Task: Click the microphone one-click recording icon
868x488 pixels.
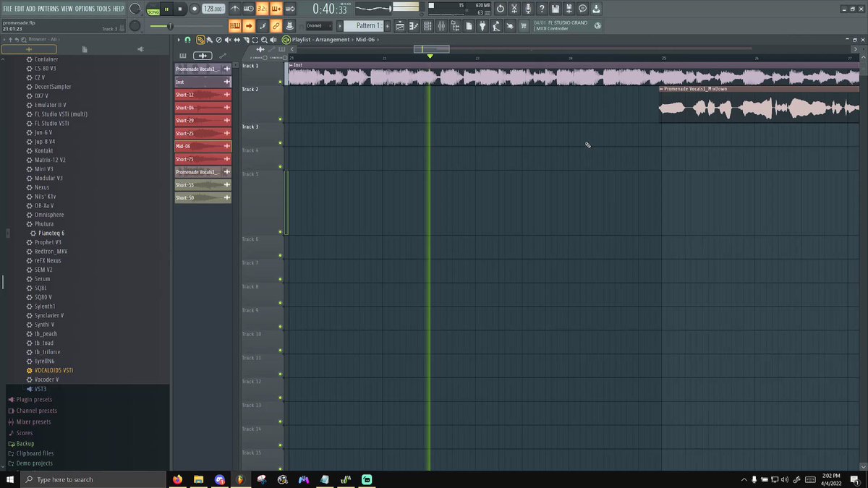Action: (527, 9)
